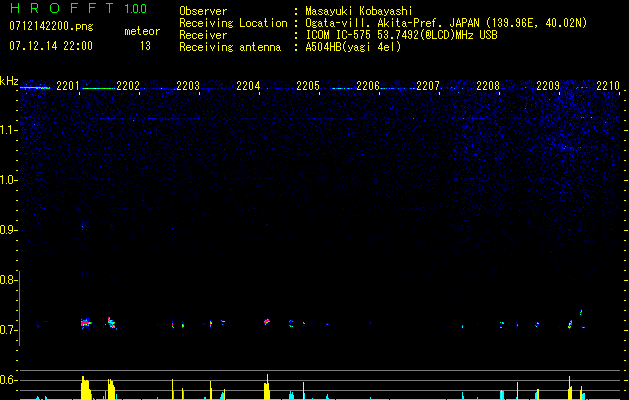Click the 1.1 kHz frequency axis label
629x400 pixels.
9,130
